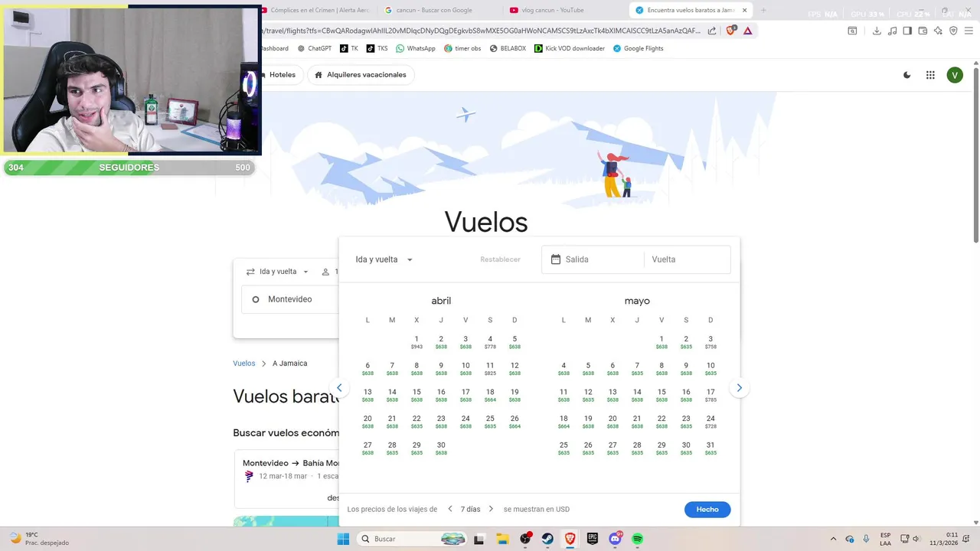Click the share page icon in address bar
The width and height of the screenshot is (980, 551).
(x=712, y=31)
